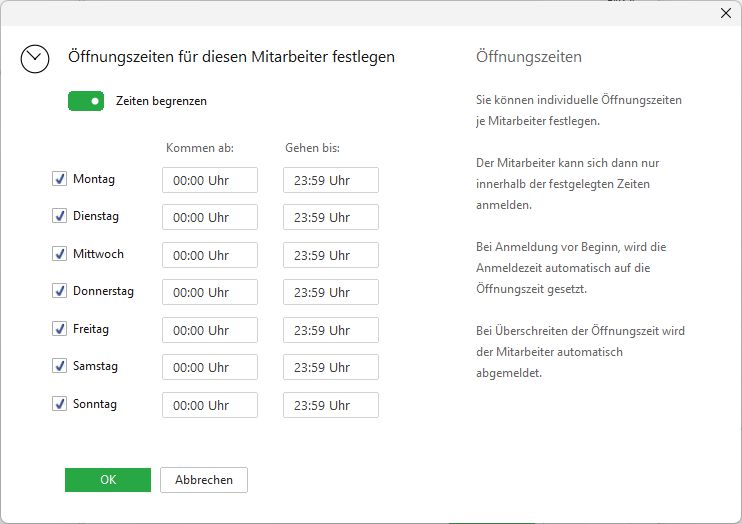This screenshot has width=742, height=524.
Task: Click Montag Gehen bis time field
Action: tap(330, 180)
